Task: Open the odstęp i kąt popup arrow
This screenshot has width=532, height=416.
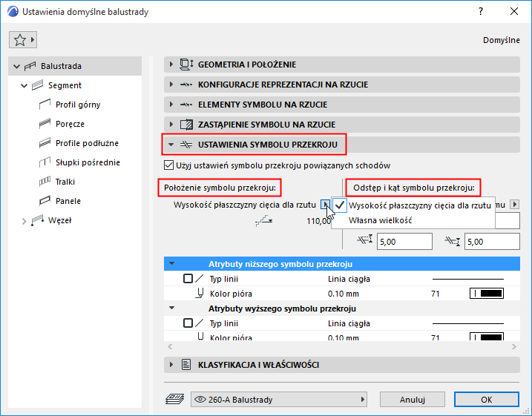Action: click(515, 205)
